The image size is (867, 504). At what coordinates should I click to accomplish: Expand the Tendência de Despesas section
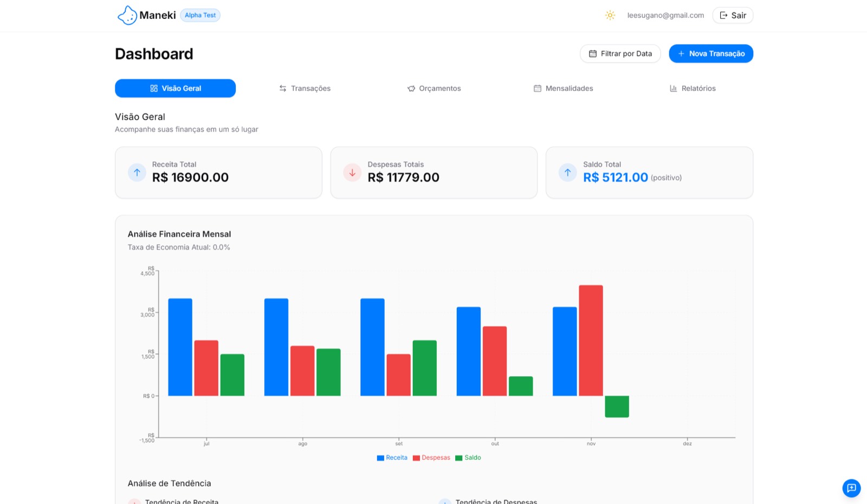[x=496, y=502]
